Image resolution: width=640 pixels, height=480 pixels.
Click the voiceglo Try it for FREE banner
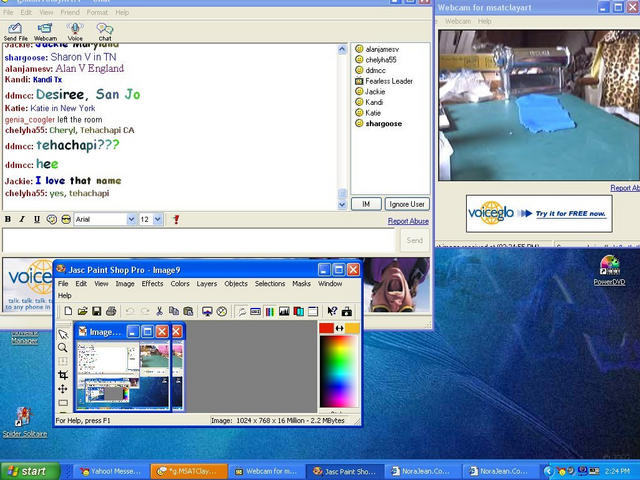pyautogui.click(x=539, y=213)
